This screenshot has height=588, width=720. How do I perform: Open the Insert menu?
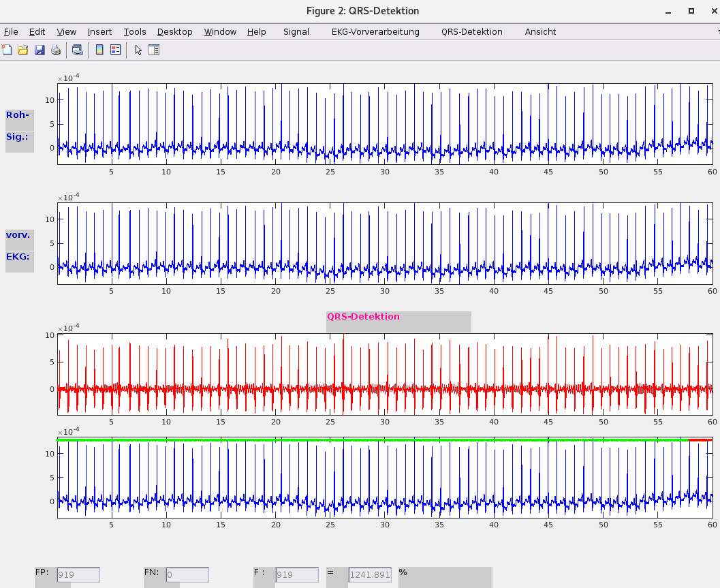(99, 32)
